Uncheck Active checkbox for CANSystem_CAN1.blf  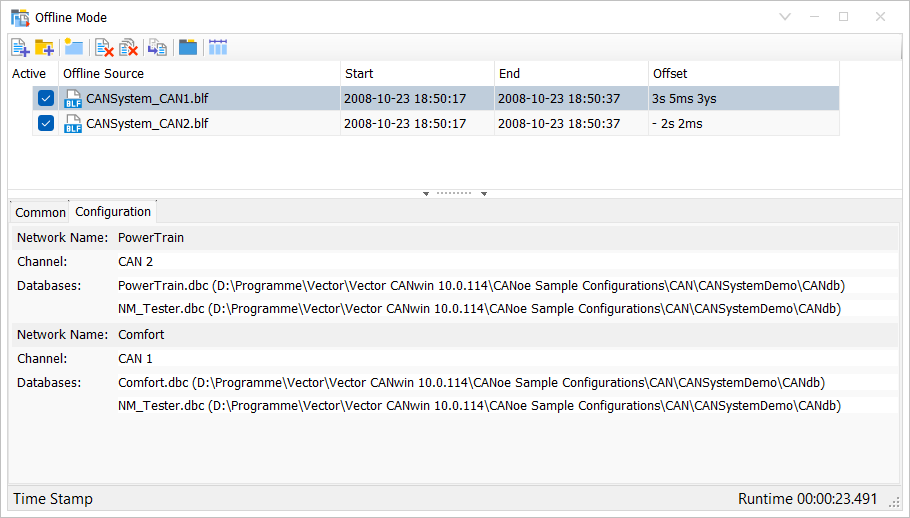(46, 98)
